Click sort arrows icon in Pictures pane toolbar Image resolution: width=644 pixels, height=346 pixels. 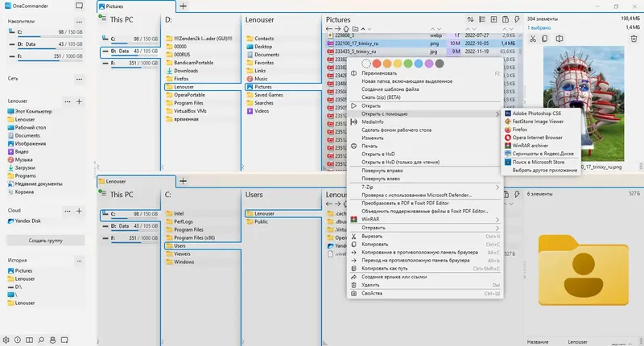click(x=470, y=19)
